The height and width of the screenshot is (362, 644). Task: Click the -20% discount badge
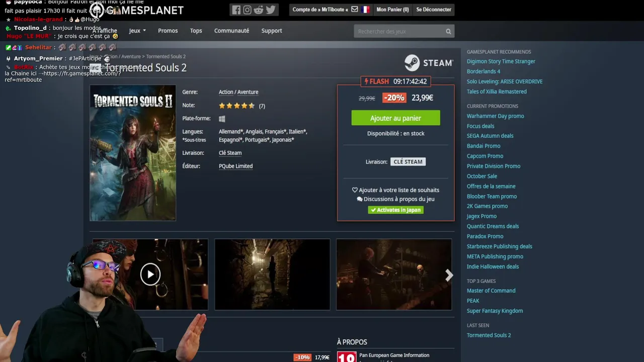(394, 98)
